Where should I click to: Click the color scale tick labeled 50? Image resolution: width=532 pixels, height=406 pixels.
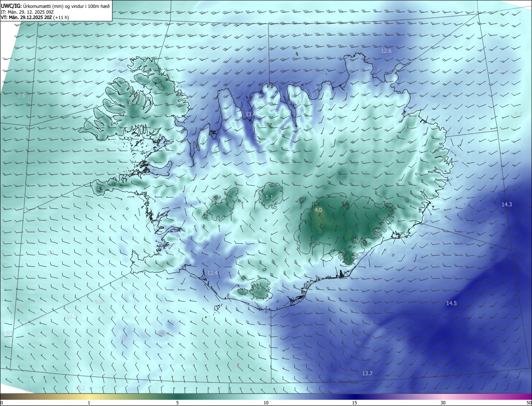coord(529,403)
